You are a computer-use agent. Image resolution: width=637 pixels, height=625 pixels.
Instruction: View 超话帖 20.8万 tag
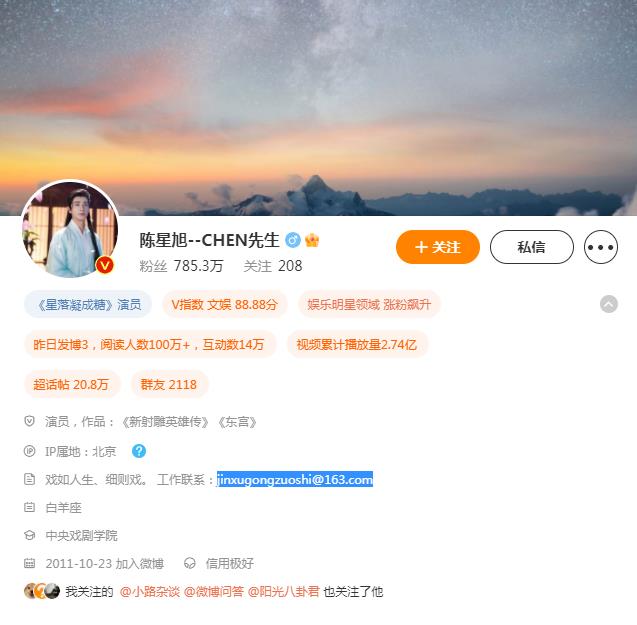coord(71,384)
